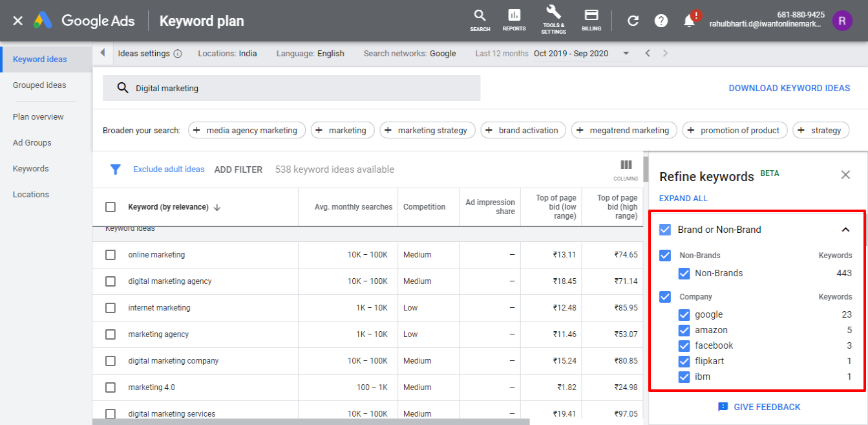Click the horizontal scrollbar under the table
This screenshot has height=425, width=868.
311,422
